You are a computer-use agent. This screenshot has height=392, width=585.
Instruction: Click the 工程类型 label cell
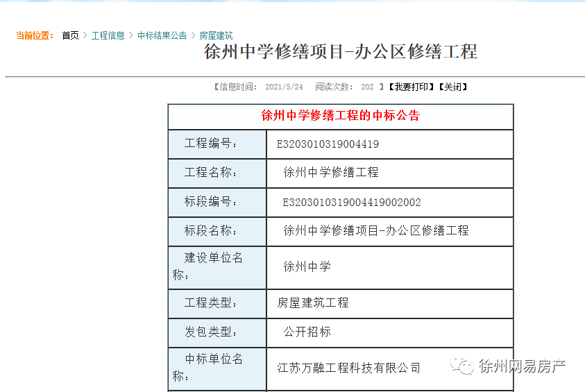(x=217, y=304)
